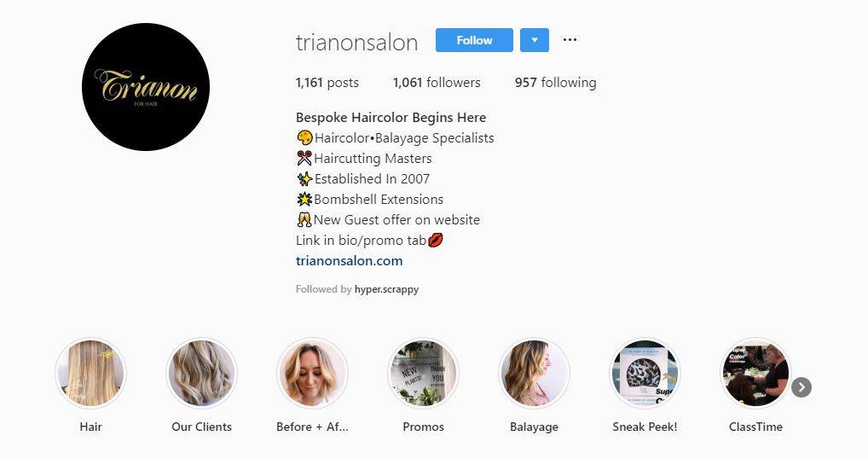Click the scissors emoji next to Haircutting Masters
This screenshot has width=868, height=459.
pos(304,159)
